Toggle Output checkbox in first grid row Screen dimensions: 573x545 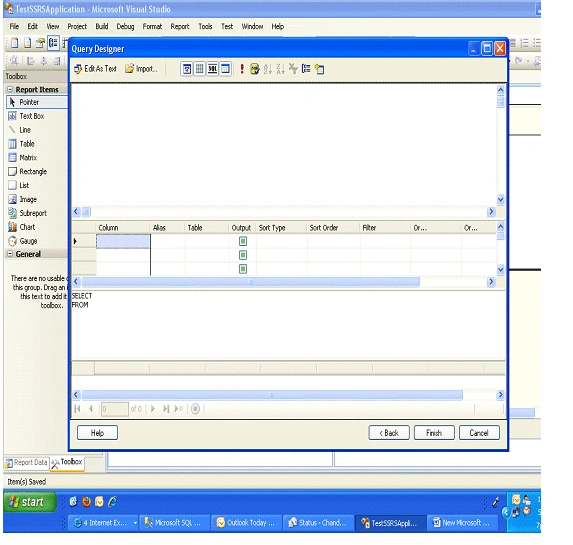pos(243,241)
